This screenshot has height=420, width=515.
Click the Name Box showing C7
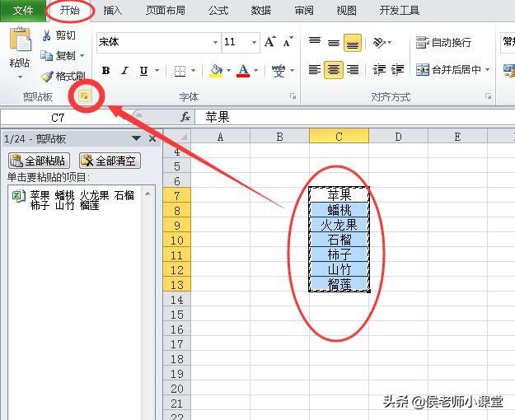tap(58, 118)
